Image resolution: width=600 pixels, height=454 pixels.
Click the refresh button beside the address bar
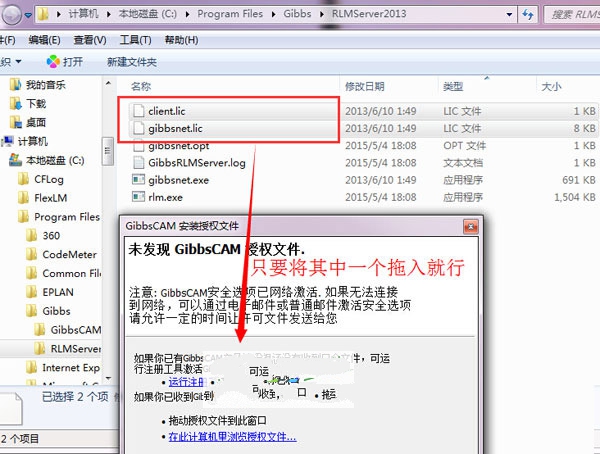pos(528,15)
